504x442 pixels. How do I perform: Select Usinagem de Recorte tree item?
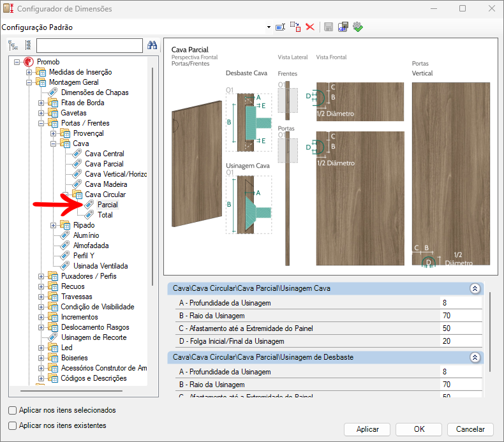pos(94,337)
